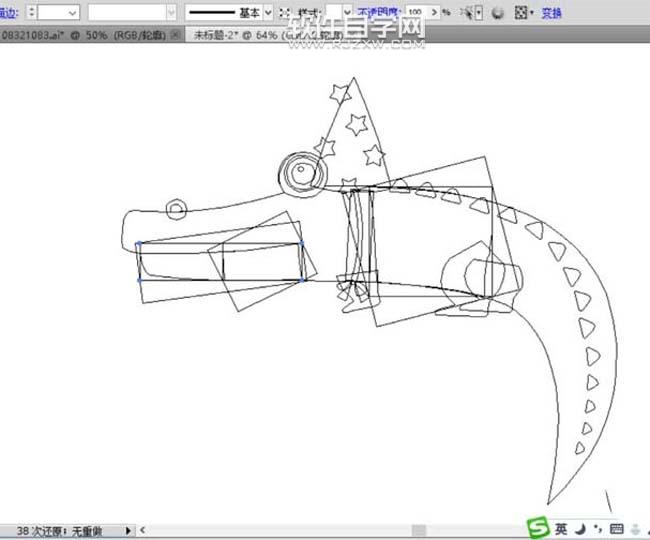Viewport: 650px width, 540px height.
Task: Open the variable width profile dropdown
Action: (170, 13)
